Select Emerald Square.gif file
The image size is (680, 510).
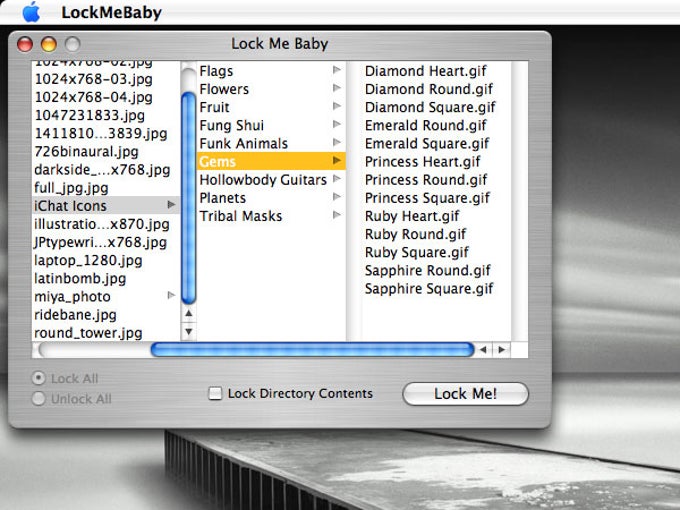[427, 144]
